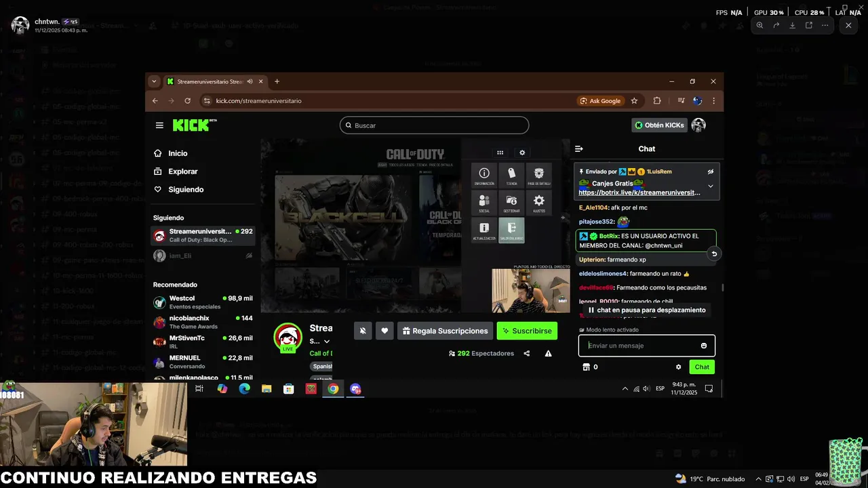
Task: Close the image viewer overlay
Action: [x=848, y=25]
